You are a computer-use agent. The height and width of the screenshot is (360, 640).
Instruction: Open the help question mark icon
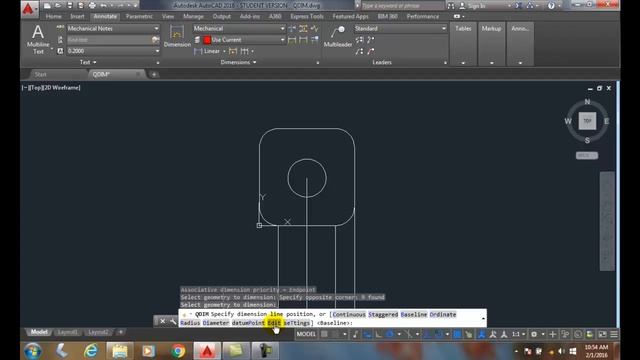point(551,5)
